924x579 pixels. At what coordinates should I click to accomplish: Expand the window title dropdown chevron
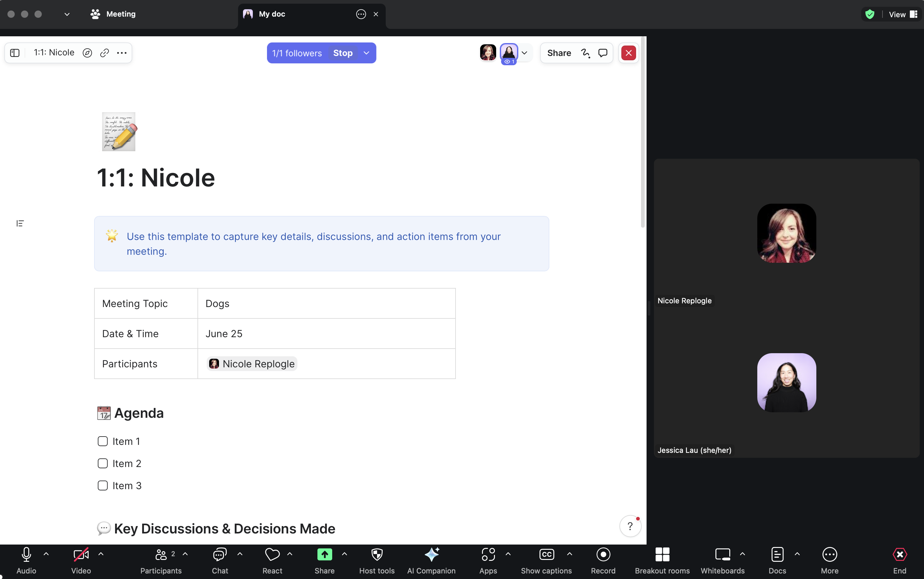(67, 14)
